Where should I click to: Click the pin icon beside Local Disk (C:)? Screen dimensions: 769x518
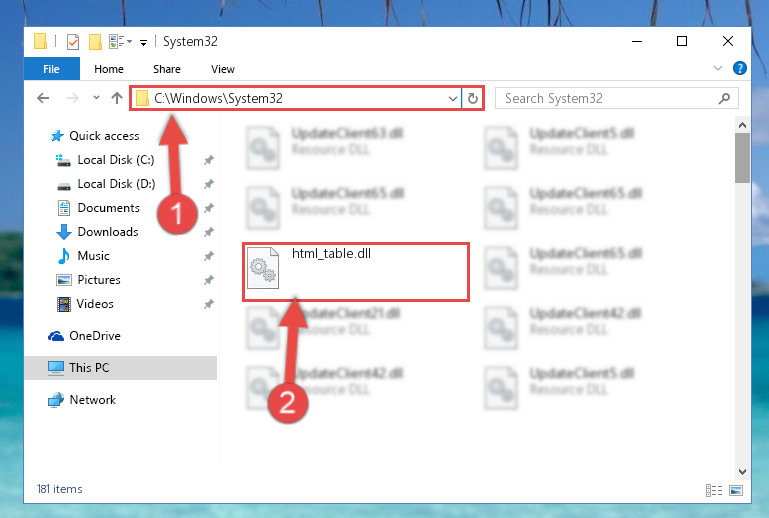[x=208, y=160]
